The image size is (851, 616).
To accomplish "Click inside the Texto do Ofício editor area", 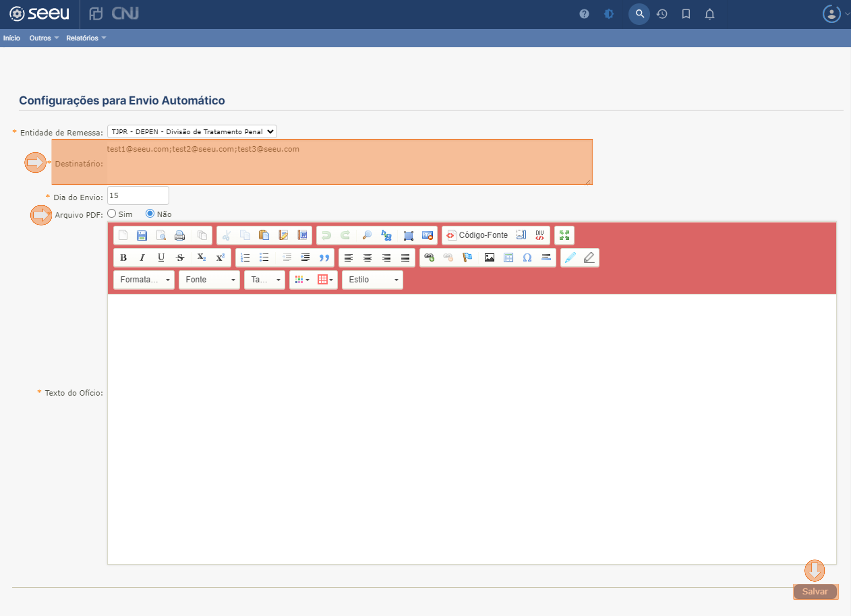I will click(472, 429).
